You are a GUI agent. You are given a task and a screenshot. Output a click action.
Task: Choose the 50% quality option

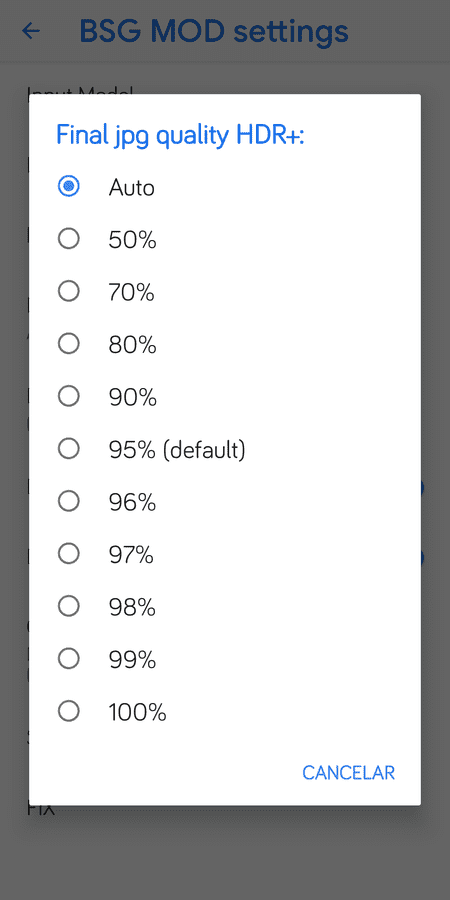(x=69, y=239)
